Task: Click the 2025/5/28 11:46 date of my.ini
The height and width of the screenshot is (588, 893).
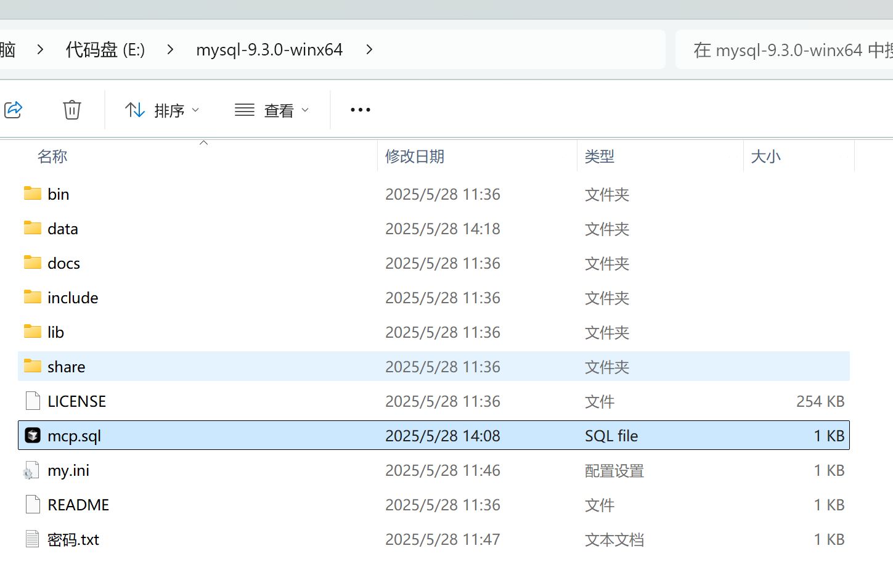Action: pos(442,470)
